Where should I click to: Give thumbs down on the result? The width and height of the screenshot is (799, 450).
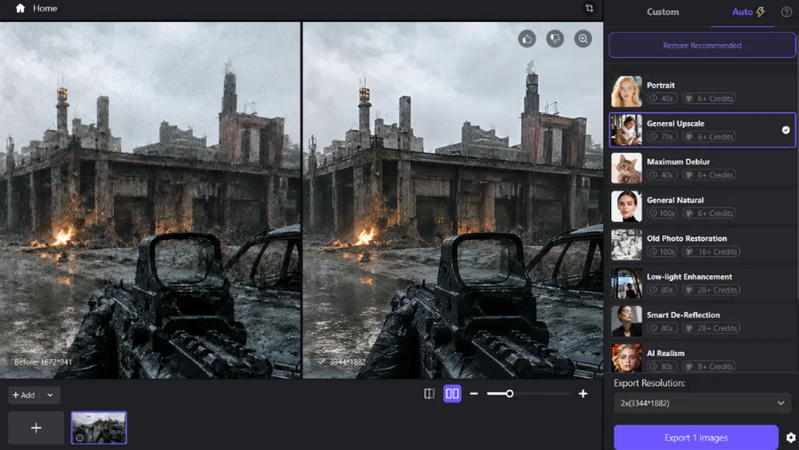[x=555, y=39]
